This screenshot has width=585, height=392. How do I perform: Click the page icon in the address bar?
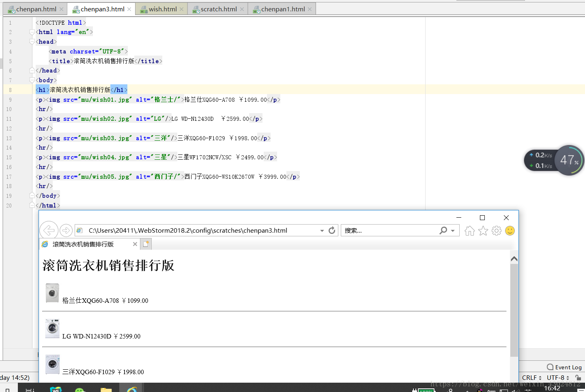click(80, 230)
